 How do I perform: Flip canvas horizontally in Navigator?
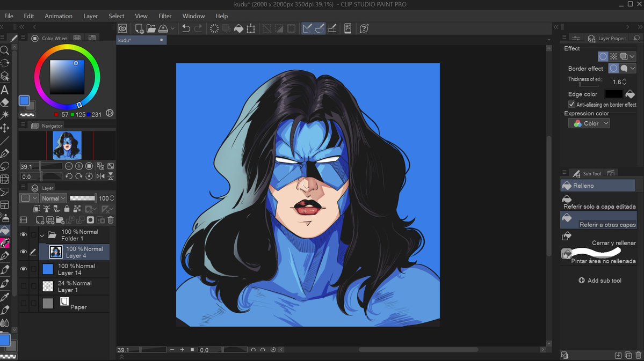pyautogui.click(x=100, y=176)
